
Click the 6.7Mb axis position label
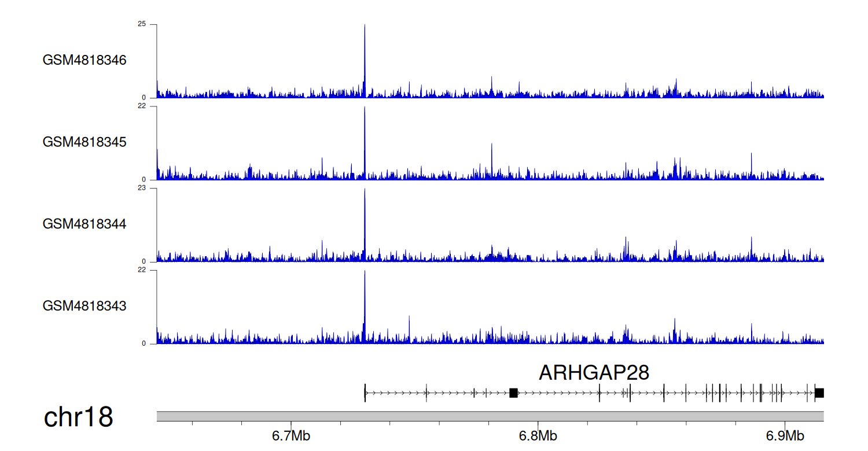point(291,435)
